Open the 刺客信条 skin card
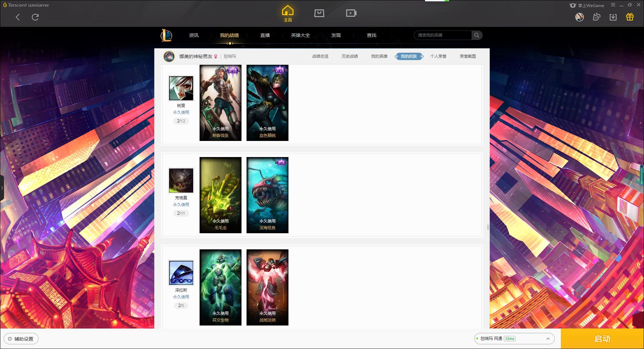This screenshot has width=644, height=349. (x=220, y=103)
